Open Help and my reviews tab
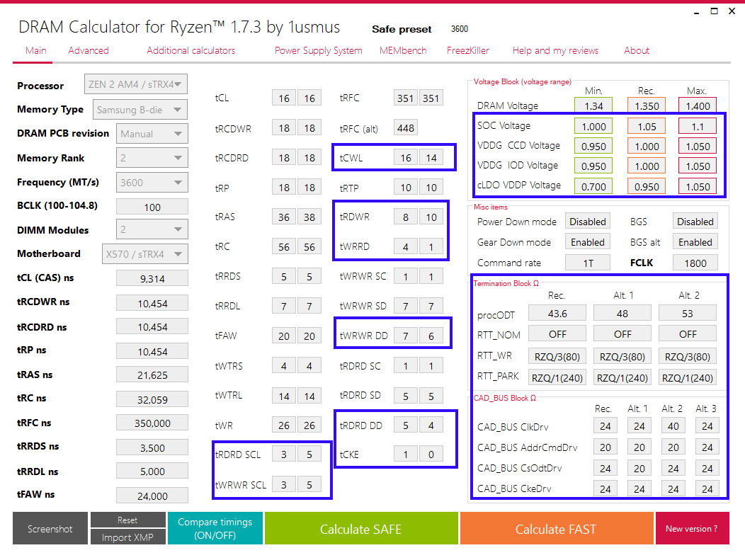 pos(555,50)
